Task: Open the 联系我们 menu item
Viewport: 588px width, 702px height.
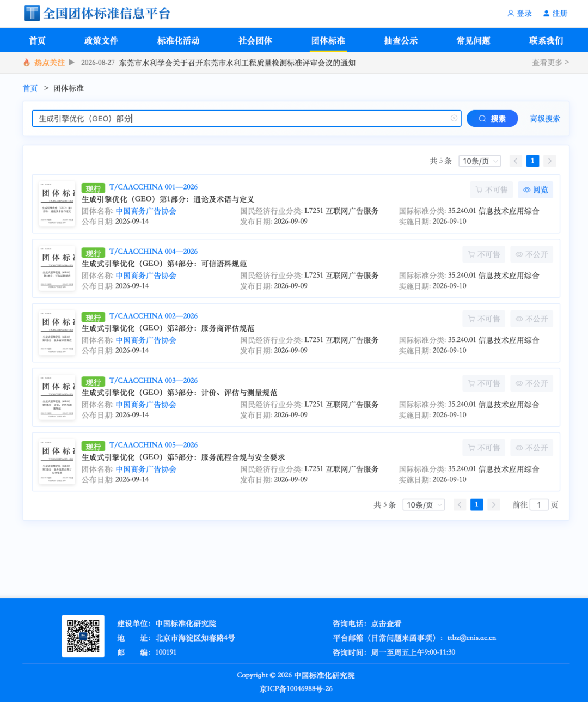Action: coord(547,41)
